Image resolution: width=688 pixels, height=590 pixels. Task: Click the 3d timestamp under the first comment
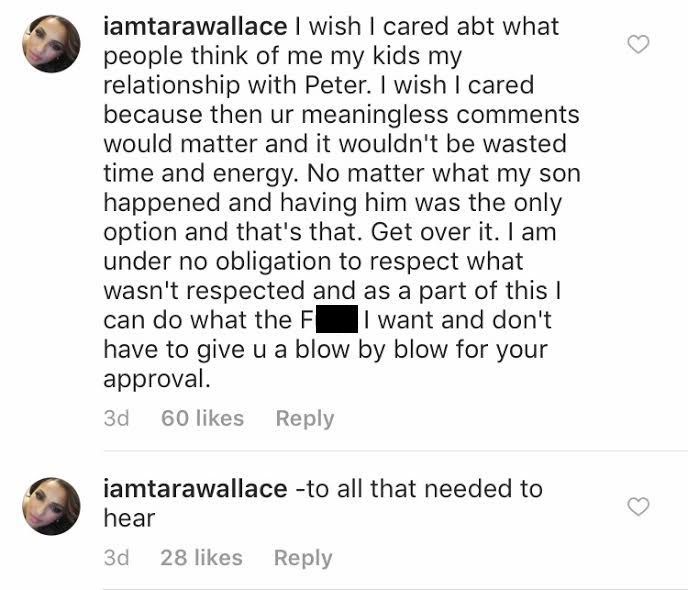point(117,419)
